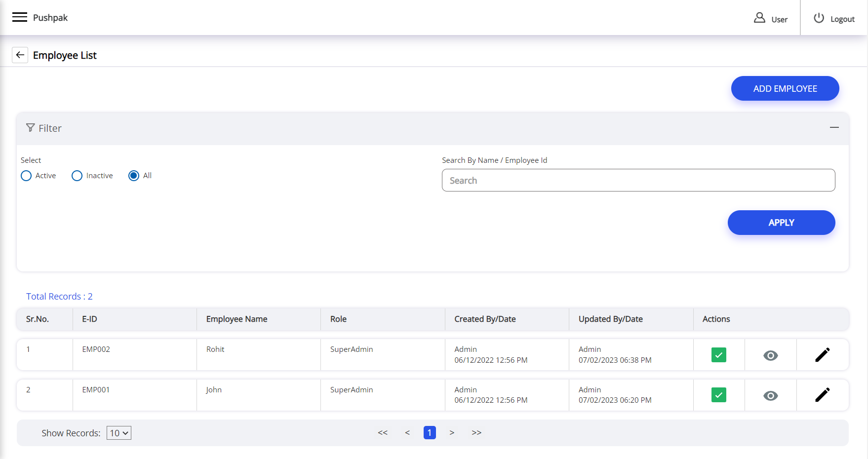
Task: Click the Actions column header
Action: (716, 319)
